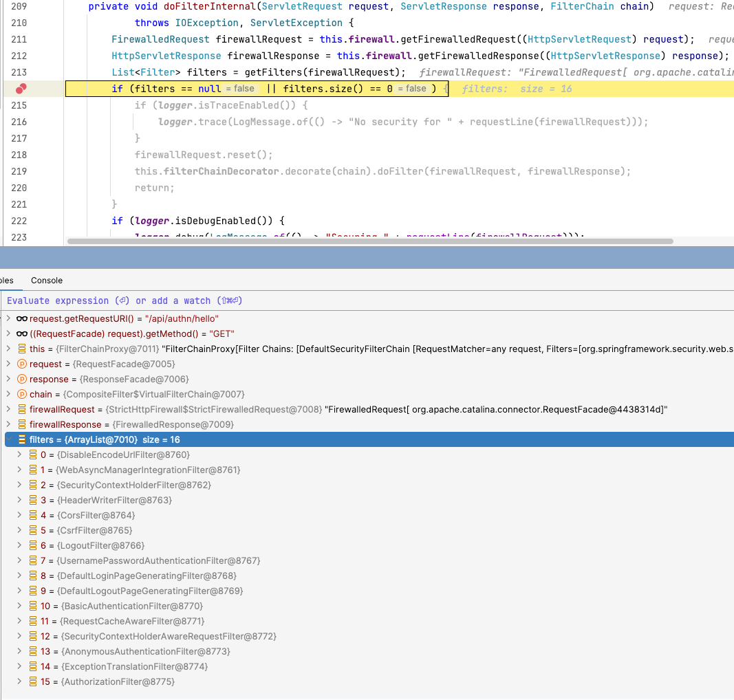Click the object icon beside CsrfFilter@8765

(x=33, y=530)
